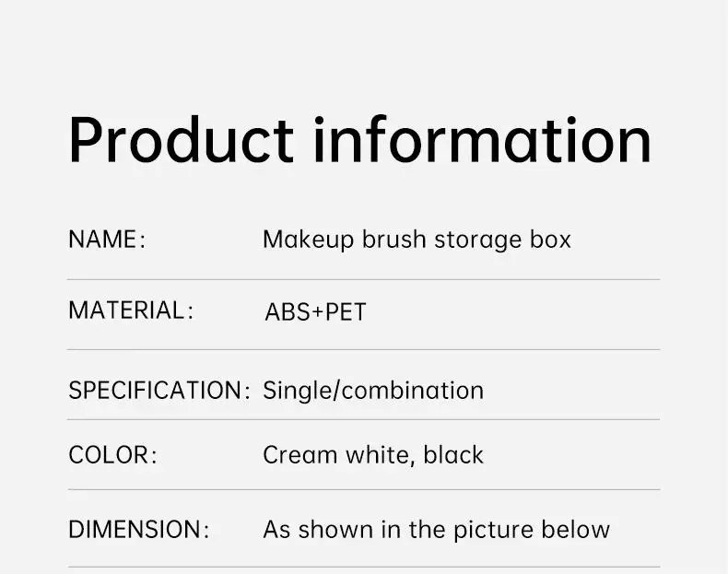This screenshot has width=728, height=574.
Task: Click the NAME: label
Action: [x=107, y=240]
